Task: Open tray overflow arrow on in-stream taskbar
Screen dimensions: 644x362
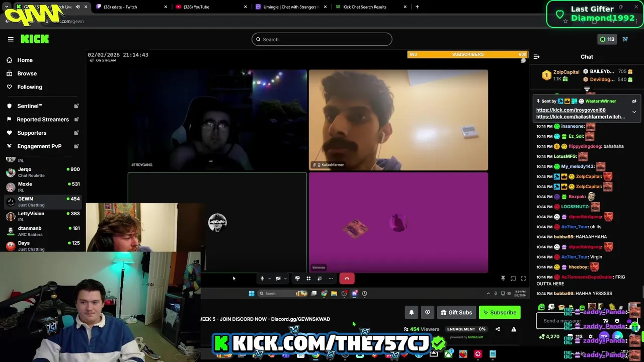Action: [488, 294]
